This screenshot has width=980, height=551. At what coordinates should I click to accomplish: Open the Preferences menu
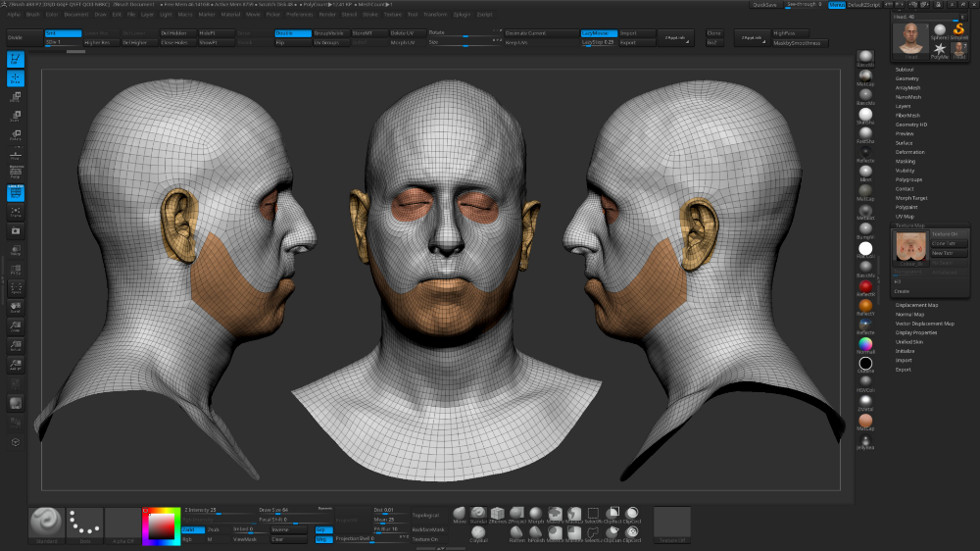(x=298, y=15)
